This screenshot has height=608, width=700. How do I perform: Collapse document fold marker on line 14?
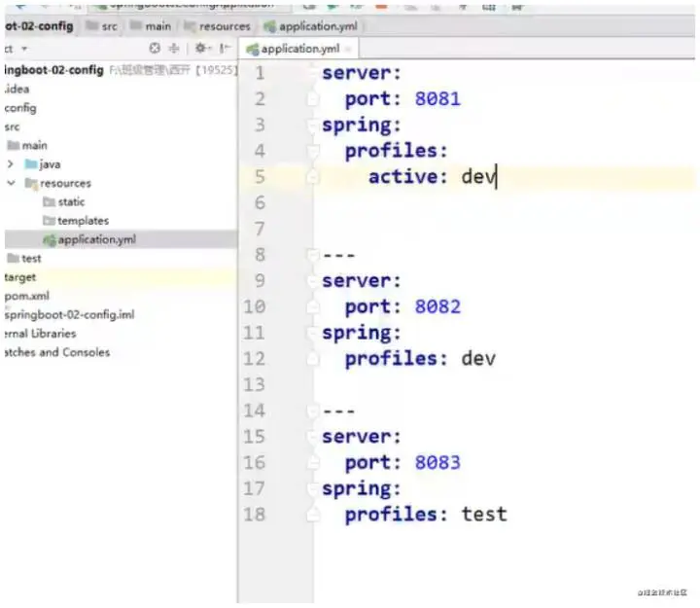(313, 411)
